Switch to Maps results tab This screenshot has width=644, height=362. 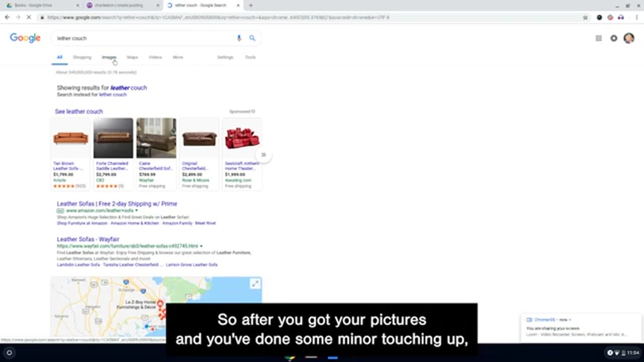(132, 57)
